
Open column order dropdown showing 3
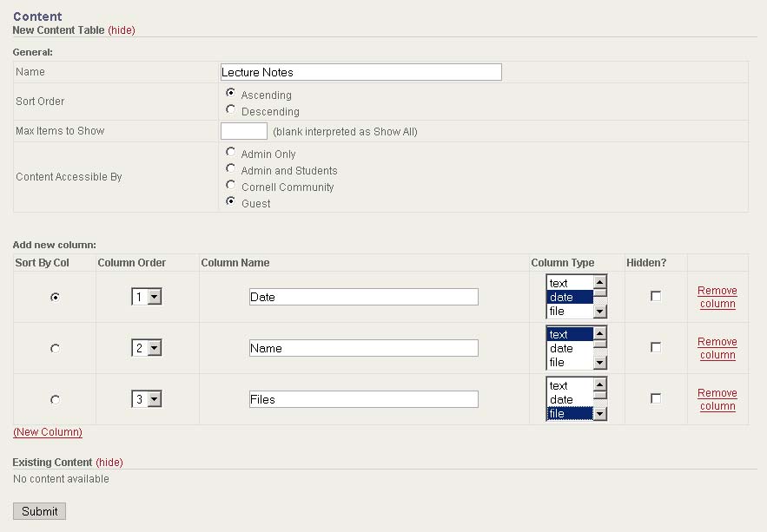click(x=147, y=399)
